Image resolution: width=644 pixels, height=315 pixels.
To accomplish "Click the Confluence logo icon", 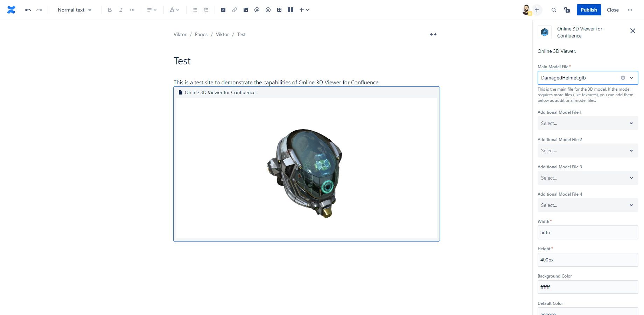I will [11, 10].
